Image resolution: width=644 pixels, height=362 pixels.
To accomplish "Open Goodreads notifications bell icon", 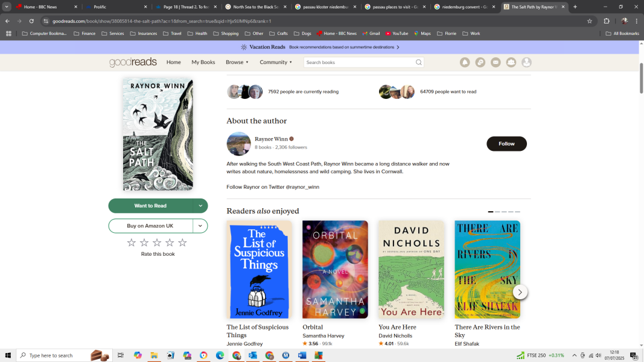I will tap(465, 62).
